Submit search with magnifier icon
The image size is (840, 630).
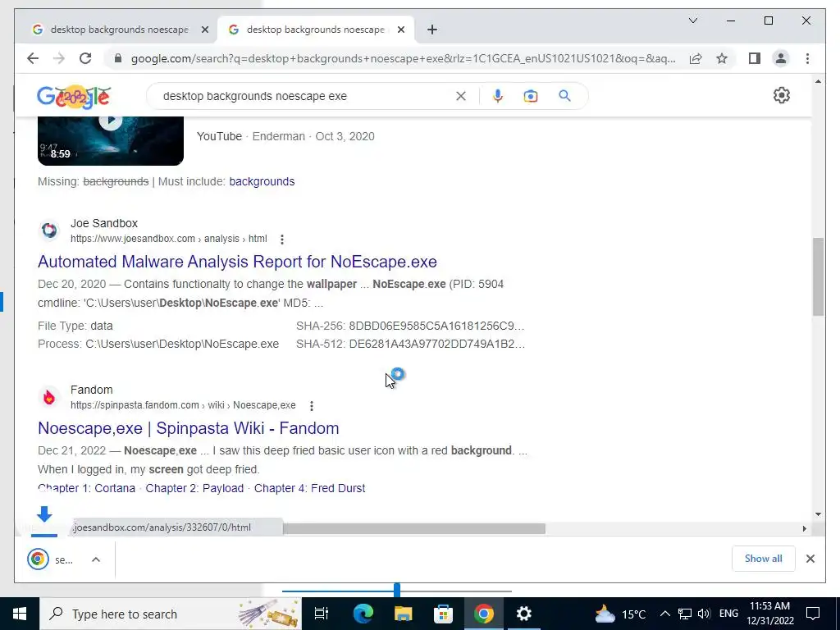[x=564, y=96]
